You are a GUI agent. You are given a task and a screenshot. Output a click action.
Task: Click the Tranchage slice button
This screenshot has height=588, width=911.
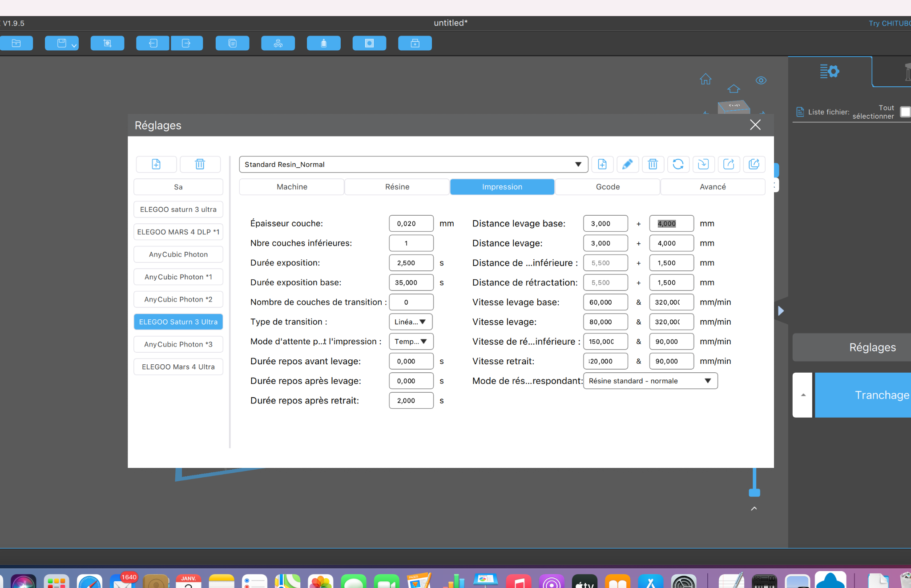tap(863, 395)
